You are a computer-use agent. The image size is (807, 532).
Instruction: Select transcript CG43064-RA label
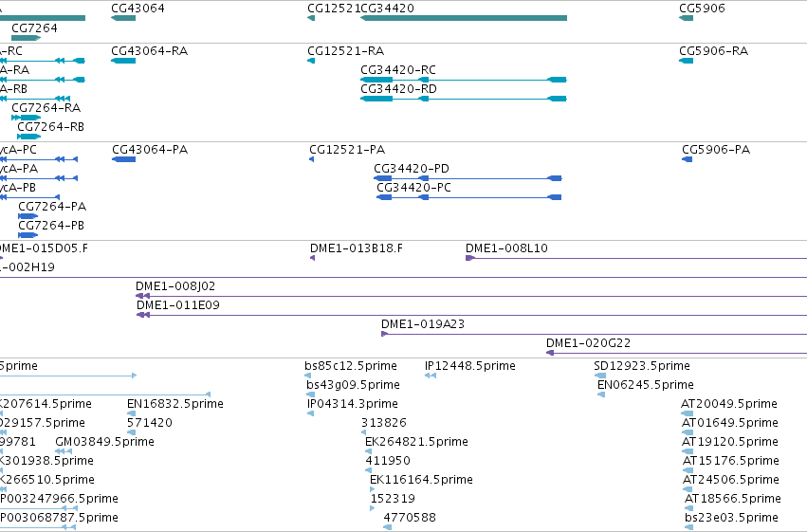point(150,51)
